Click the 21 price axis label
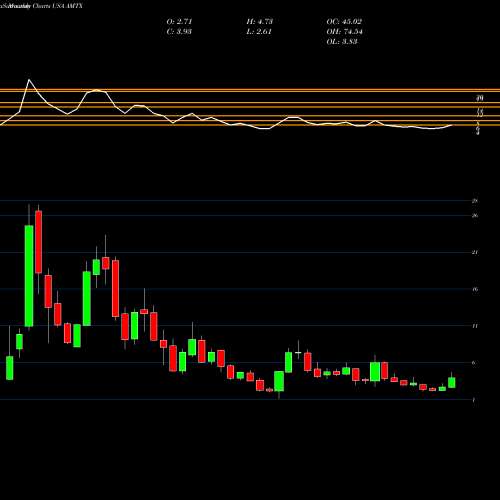500x500 pixels. tap(475, 252)
